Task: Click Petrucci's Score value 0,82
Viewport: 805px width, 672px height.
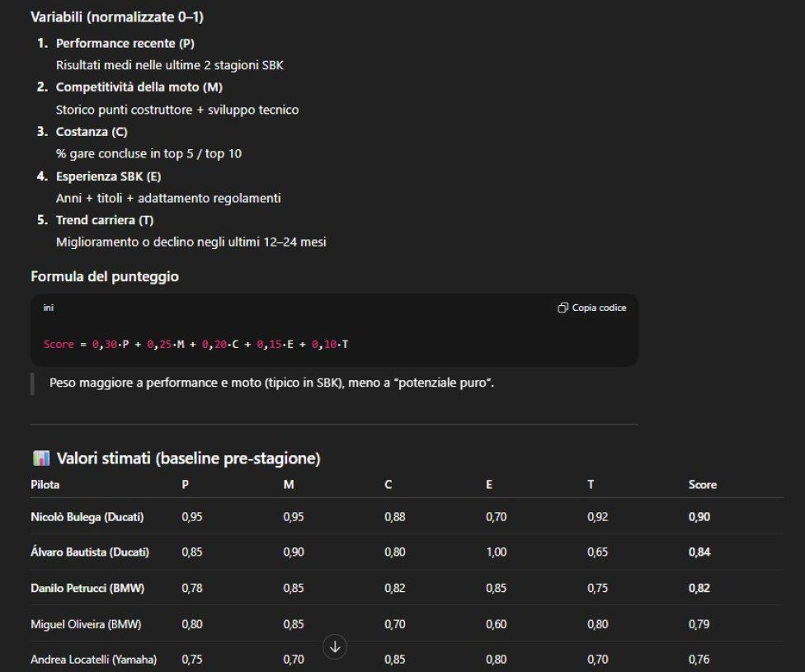Action: point(699,589)
